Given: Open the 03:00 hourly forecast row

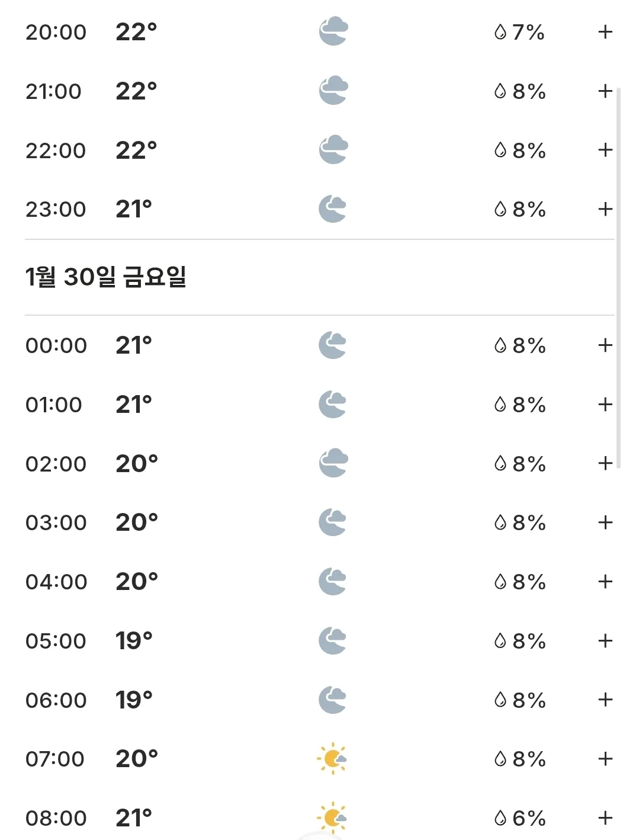Looking at the screenshot, I should pyautogui.click(x=320, y=522).
